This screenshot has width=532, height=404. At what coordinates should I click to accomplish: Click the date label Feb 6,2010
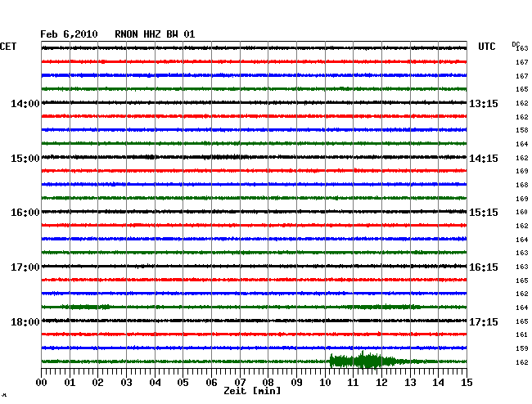pyautogui.click(x=69, y=34)
